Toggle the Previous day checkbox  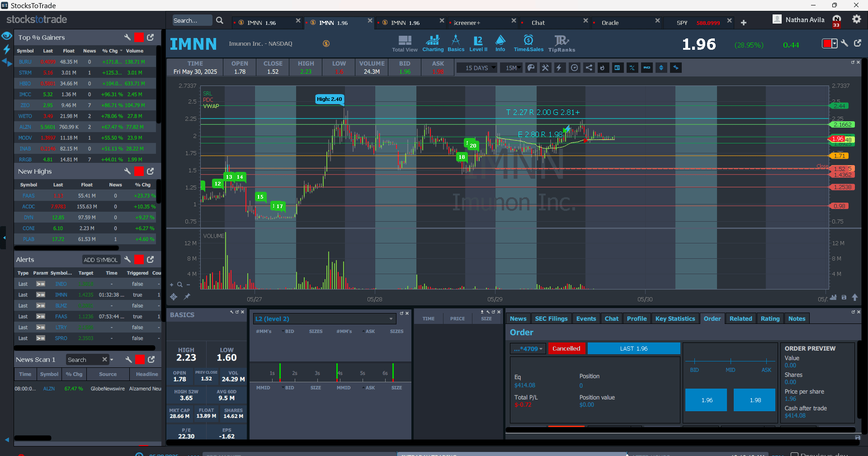coord(794,454)
